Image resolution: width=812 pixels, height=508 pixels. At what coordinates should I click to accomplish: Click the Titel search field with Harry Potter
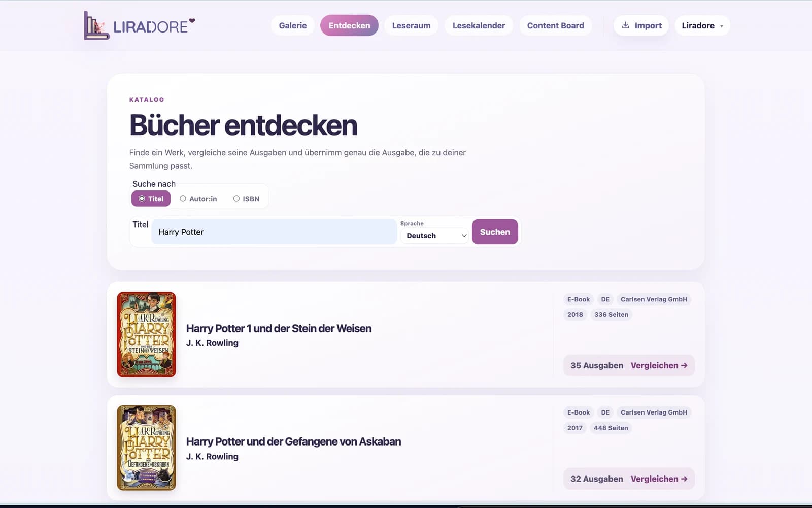(274, 232)
